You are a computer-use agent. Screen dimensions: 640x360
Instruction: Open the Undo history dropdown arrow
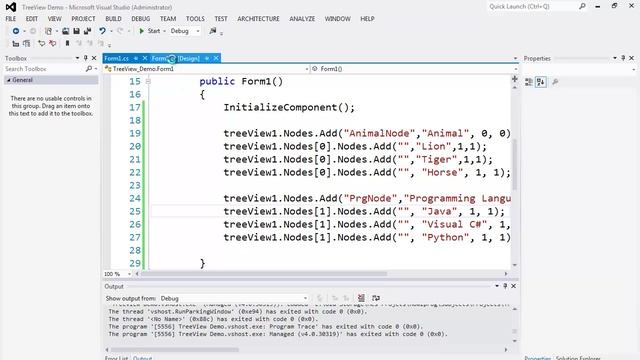tap(111, 31)
